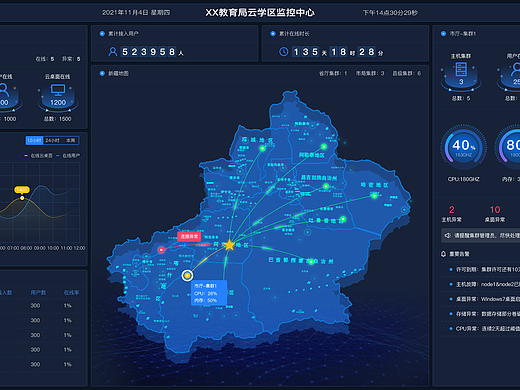Switch chart range to 本周
This screenshot has width=520, height=390.
coord(70,141)
